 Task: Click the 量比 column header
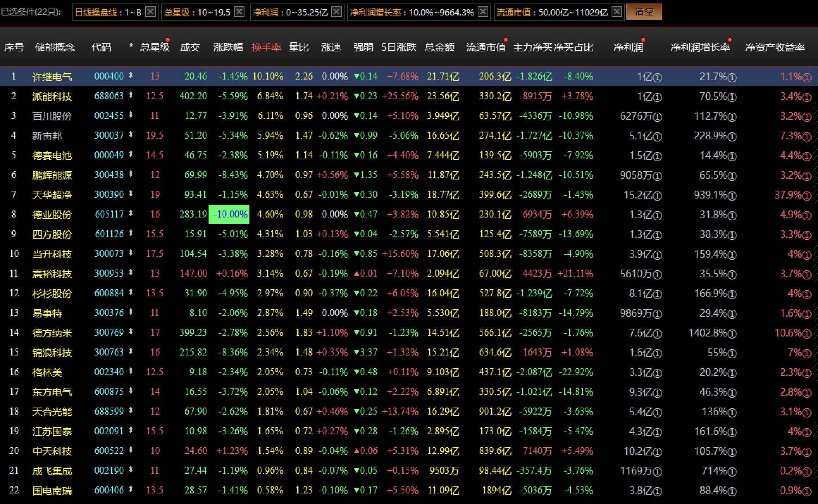tap(299, 47)
